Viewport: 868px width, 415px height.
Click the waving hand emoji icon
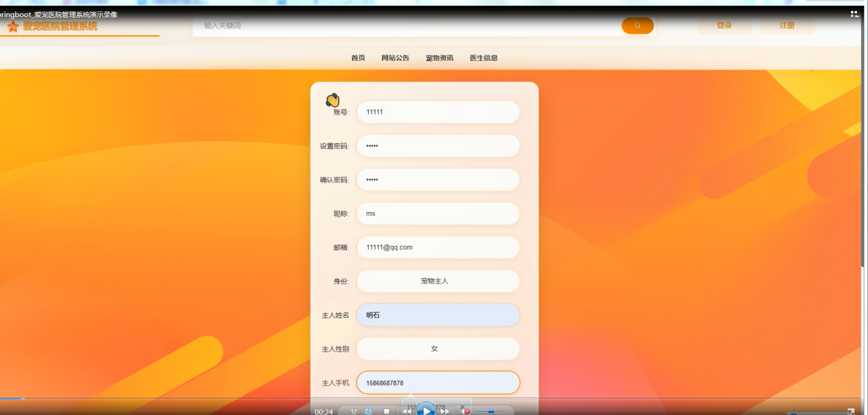click(332, 100)
